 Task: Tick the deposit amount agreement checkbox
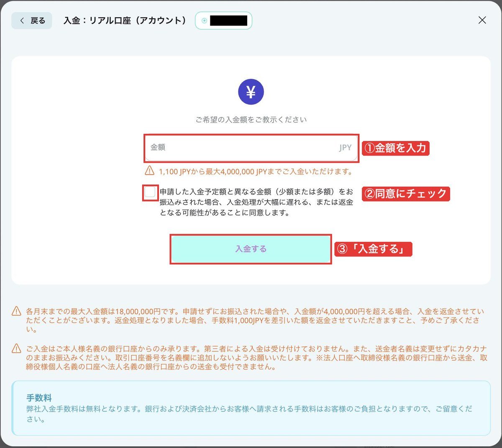point(150,192)
